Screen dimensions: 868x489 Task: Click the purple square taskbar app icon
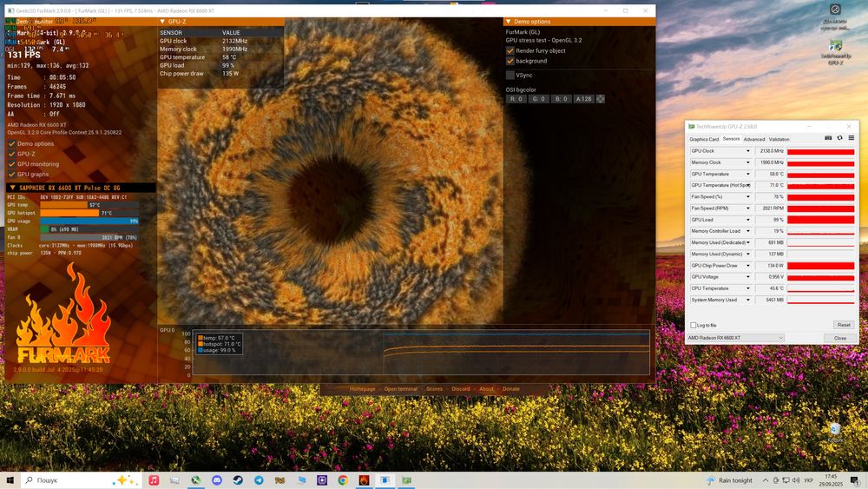(322, 480)
